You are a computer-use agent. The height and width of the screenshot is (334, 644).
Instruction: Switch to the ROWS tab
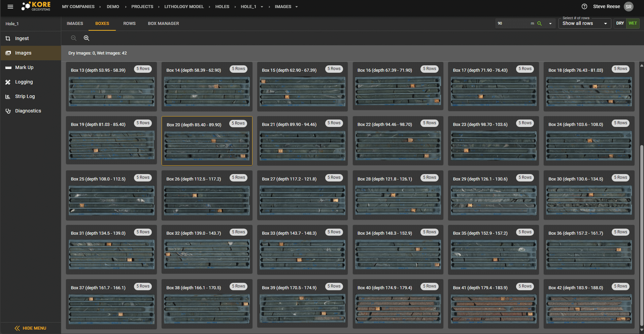click(129, 24)
